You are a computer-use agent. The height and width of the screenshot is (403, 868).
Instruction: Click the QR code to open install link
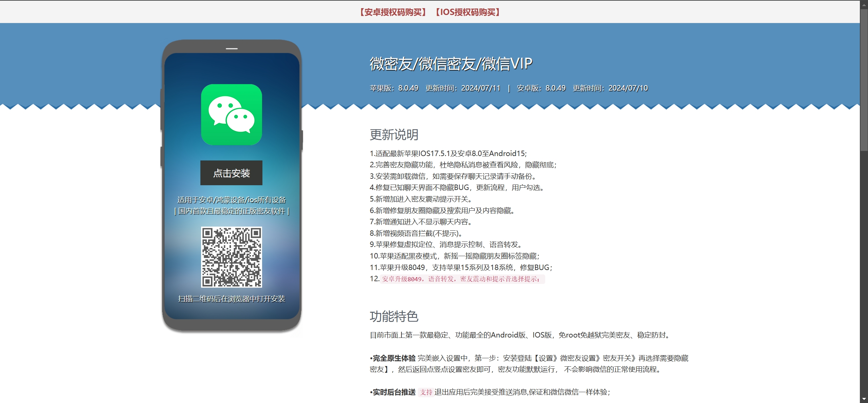pos(232,256)
